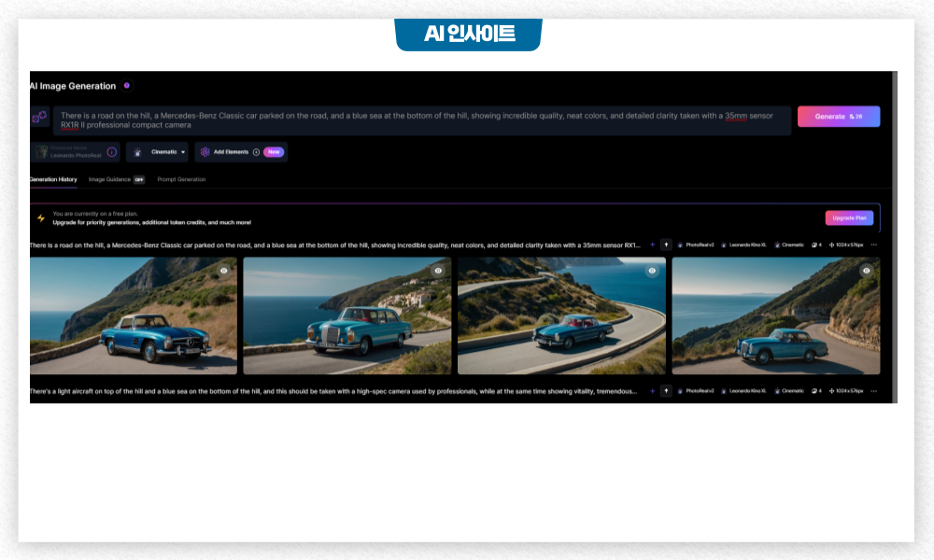Viewport: 934px width, 560px height.
Task: Switch to Prompt Generation tab
Action: click(181, 179)
